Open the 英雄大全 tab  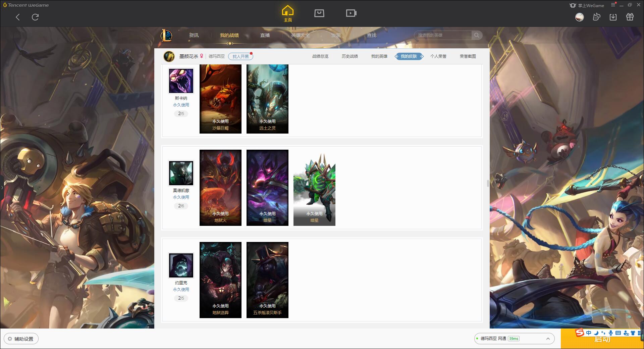301,35
